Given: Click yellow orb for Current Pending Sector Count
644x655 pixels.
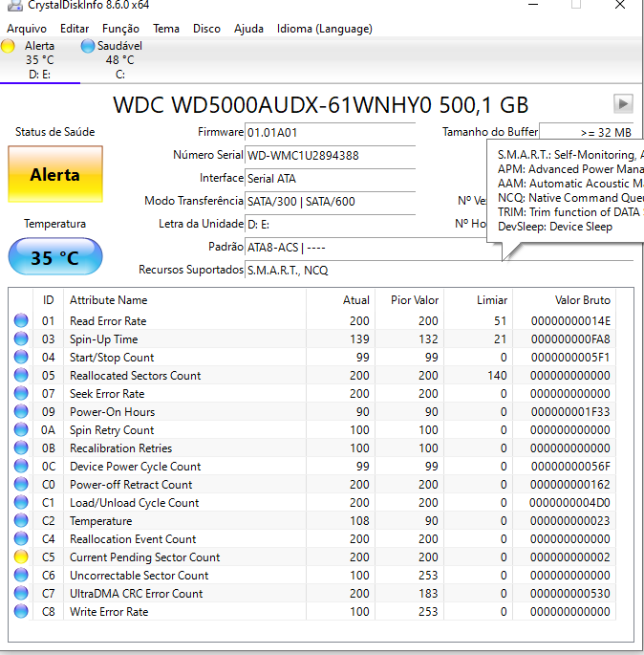Looking at the screenshot, I should pyautogui.click(x=21, y=557).
